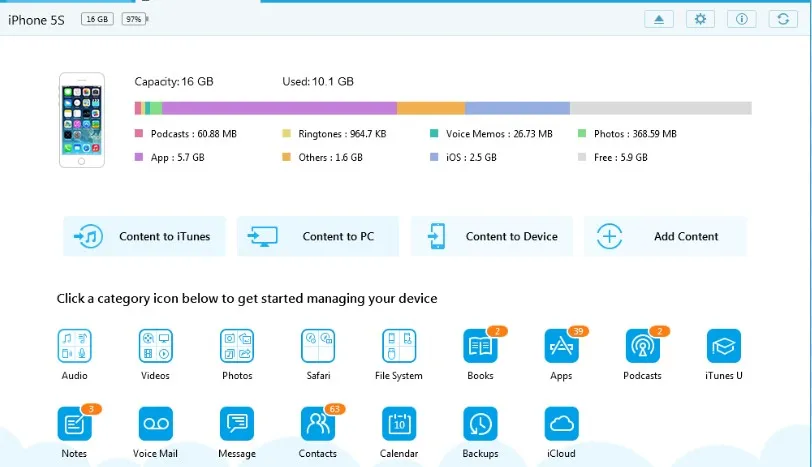812x467 pixels.
Task: Click the Content to iTunes button
Action: click(144, 236)
